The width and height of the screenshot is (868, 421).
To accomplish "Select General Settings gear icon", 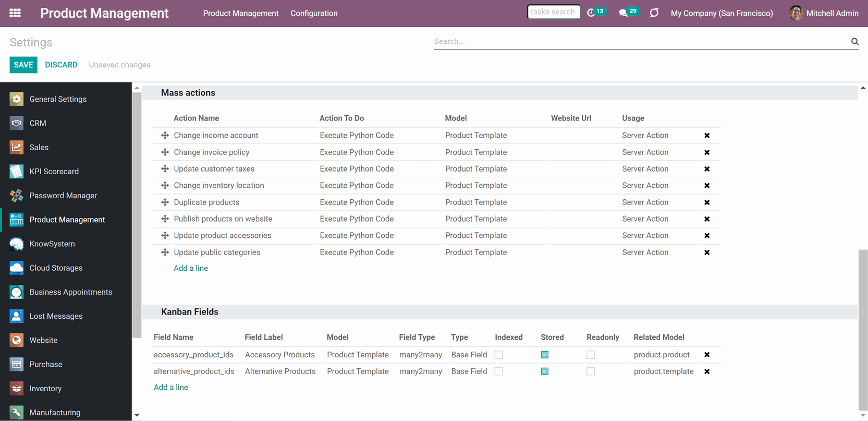I will [17, 99].
